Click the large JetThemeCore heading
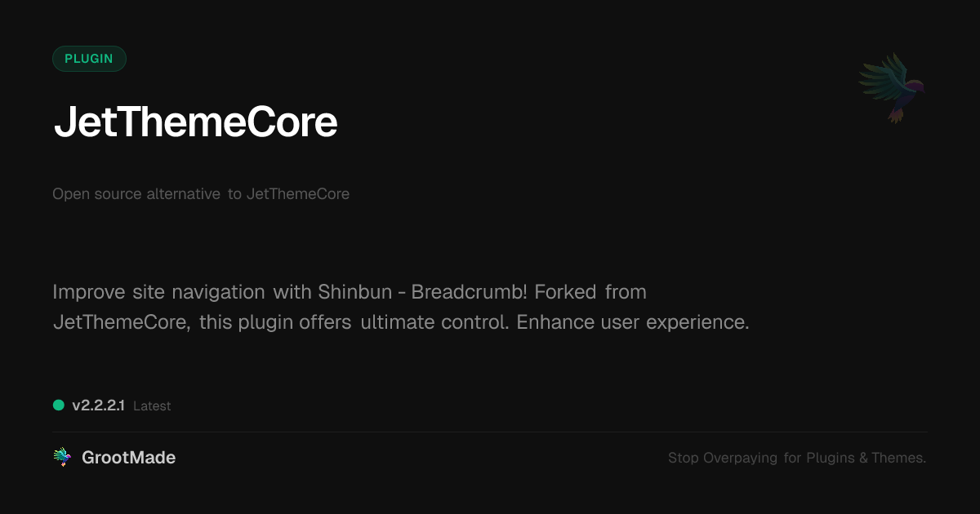The width and height of the screenshot is (980, 514). point(195,123)
